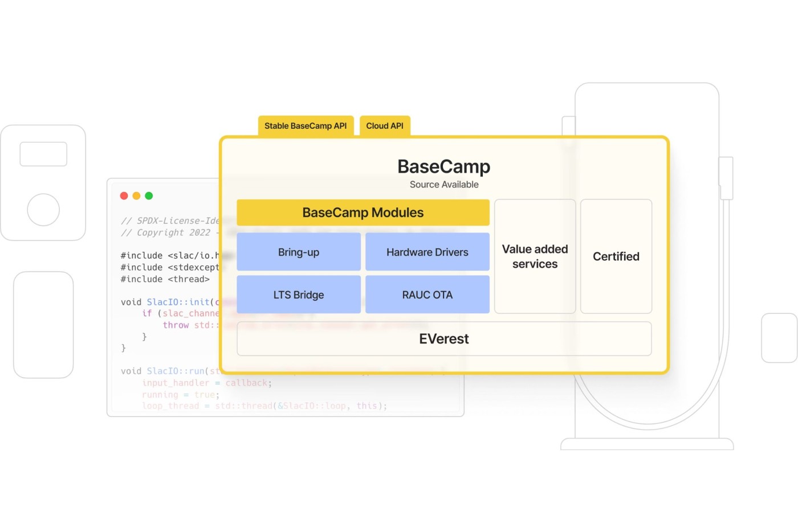Click the Certified box
The image size is (798, 532).
pos(616,256)
